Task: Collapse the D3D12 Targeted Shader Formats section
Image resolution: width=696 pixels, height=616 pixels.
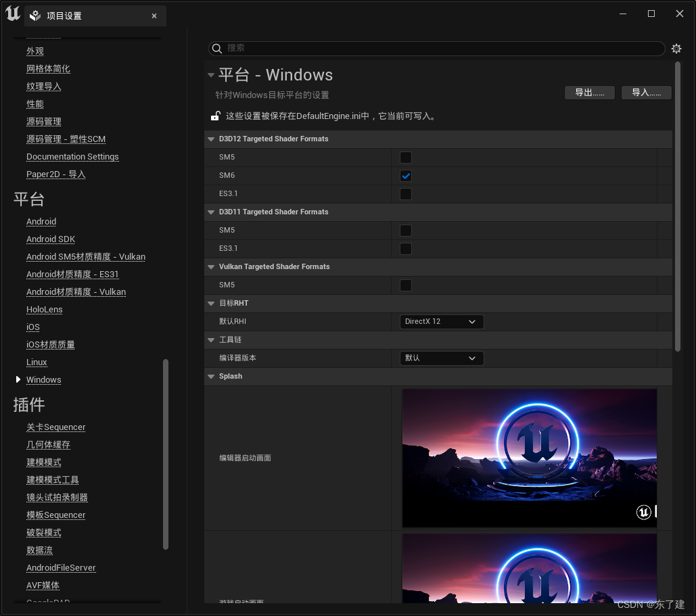Action: 211,139
